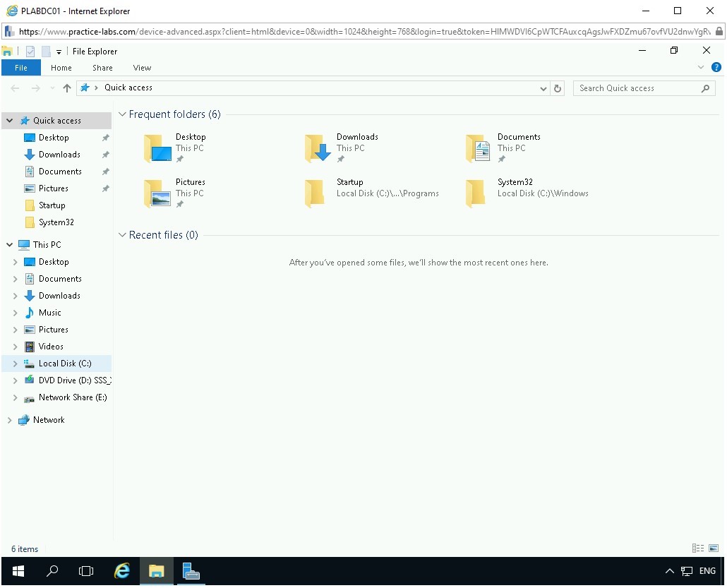727x588 pixels.
Task: Open the Windows Start menu
Action: click(18, 571)
